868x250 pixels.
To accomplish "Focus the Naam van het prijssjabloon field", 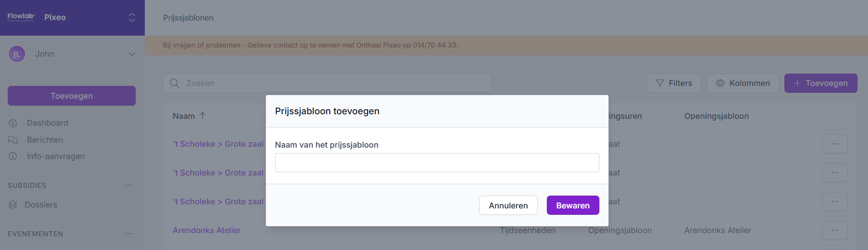I will [437, 163].
